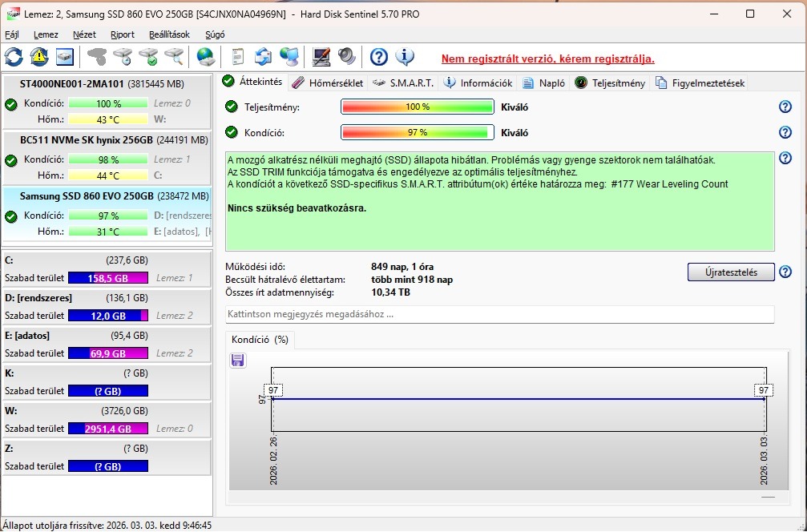Open the Súgó menu
The width and height of the screenshot is (807, 532).
coord(215,34)
